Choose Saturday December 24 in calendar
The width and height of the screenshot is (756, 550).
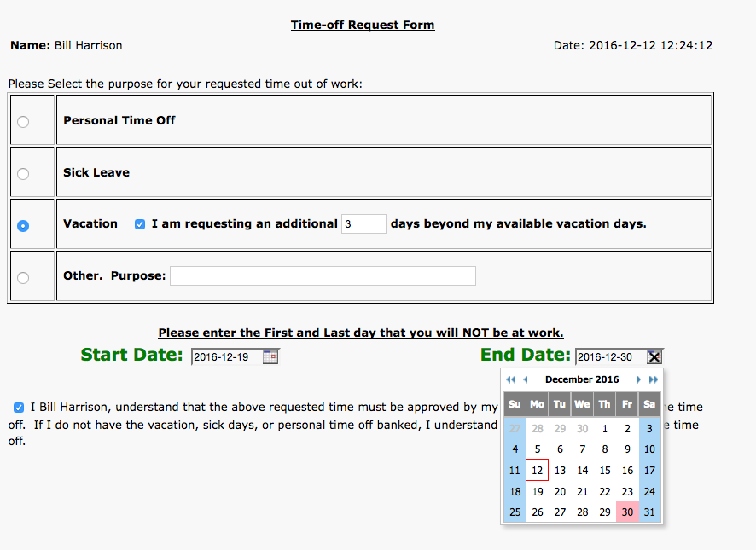click(x=650, y=491)
